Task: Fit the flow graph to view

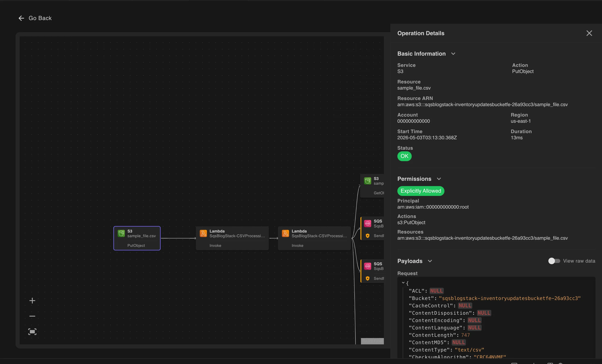Action: point(32,332)
